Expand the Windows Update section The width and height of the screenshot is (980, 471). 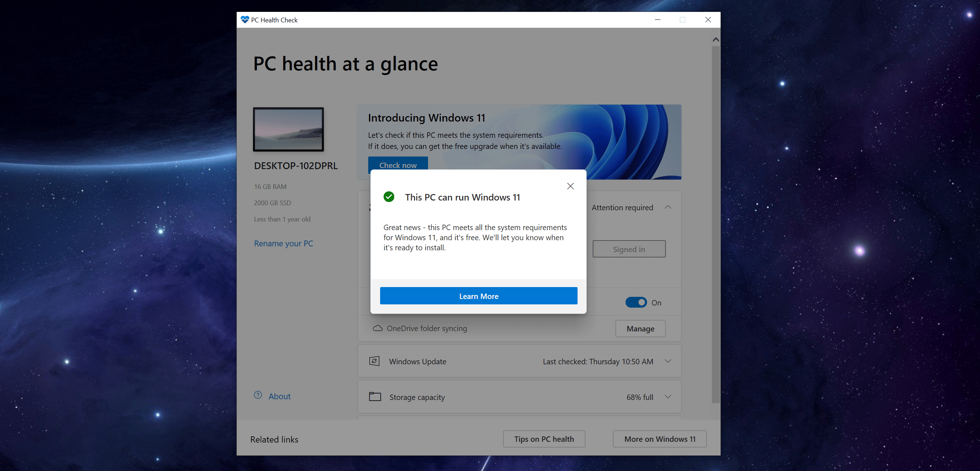[x=668, y=361]
